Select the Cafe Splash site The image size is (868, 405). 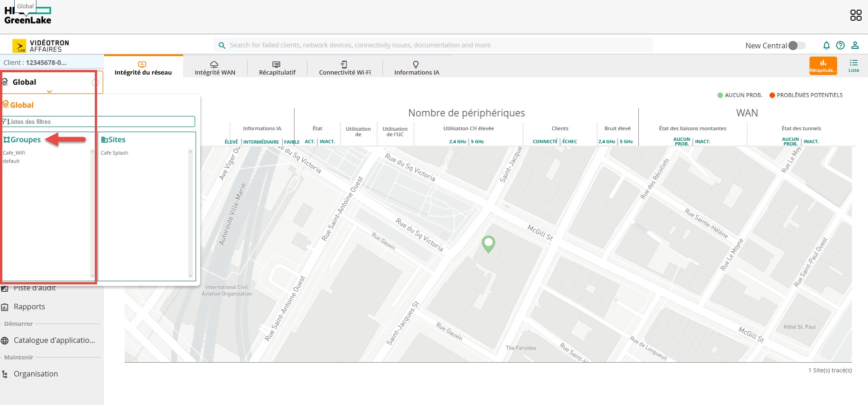115,153
